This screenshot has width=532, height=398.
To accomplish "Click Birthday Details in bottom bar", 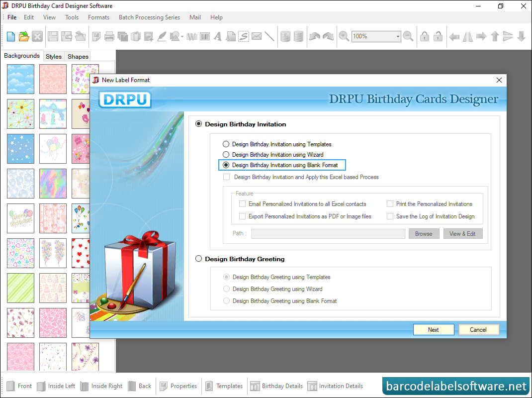I will (x=276, y=386).
